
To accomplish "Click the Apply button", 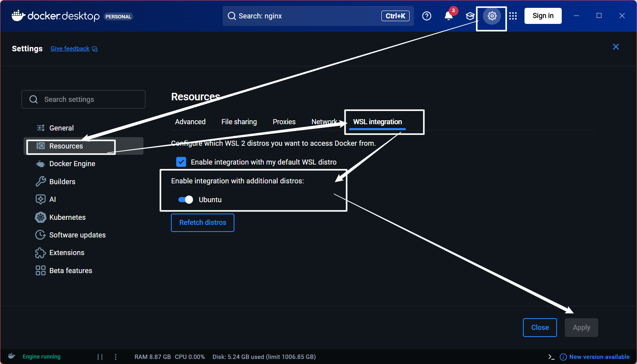I will point(581,328).
